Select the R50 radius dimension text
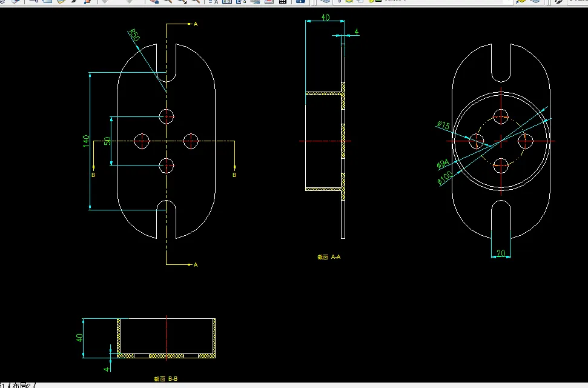 (x=134, y=35)
